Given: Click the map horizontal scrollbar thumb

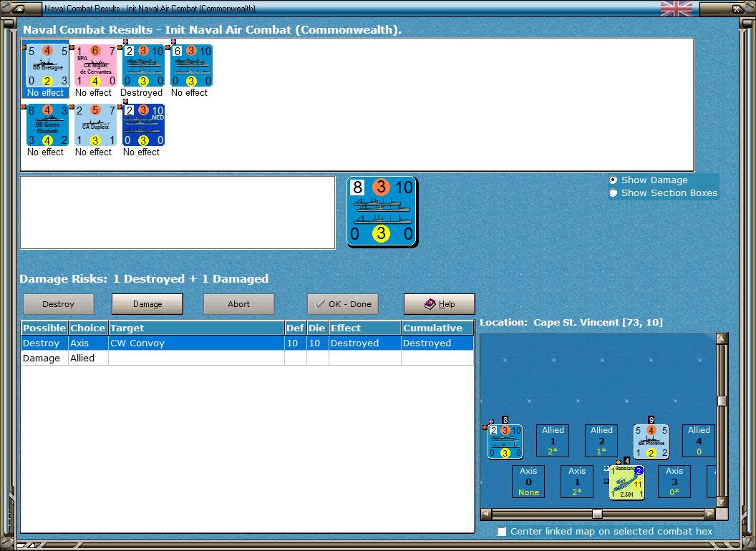Looking at the screenshot, I should (x=597, y=514).
